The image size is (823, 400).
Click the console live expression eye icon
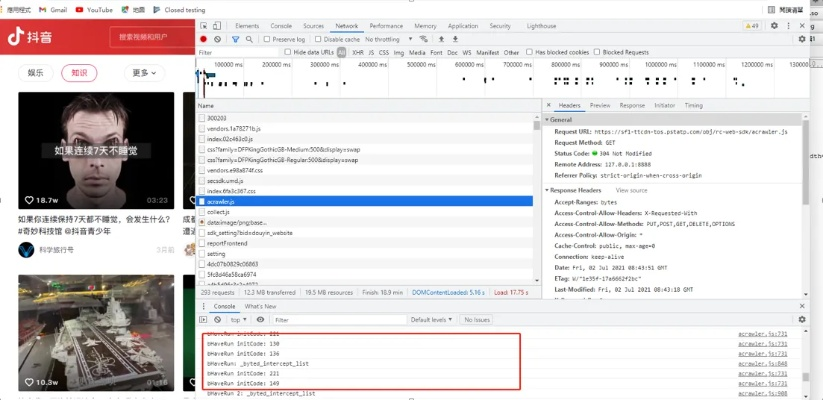[261, 320]
